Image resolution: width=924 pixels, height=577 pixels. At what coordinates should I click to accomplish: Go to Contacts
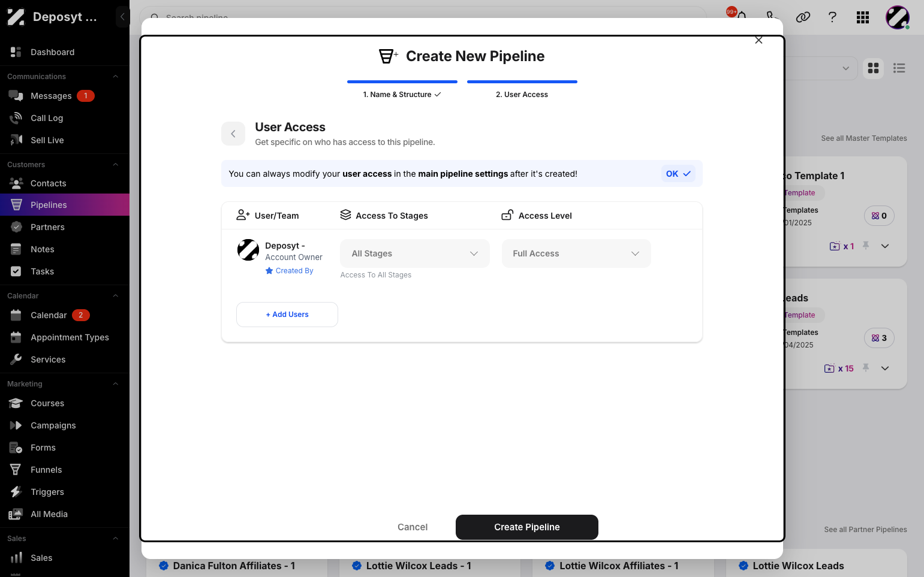65,183
